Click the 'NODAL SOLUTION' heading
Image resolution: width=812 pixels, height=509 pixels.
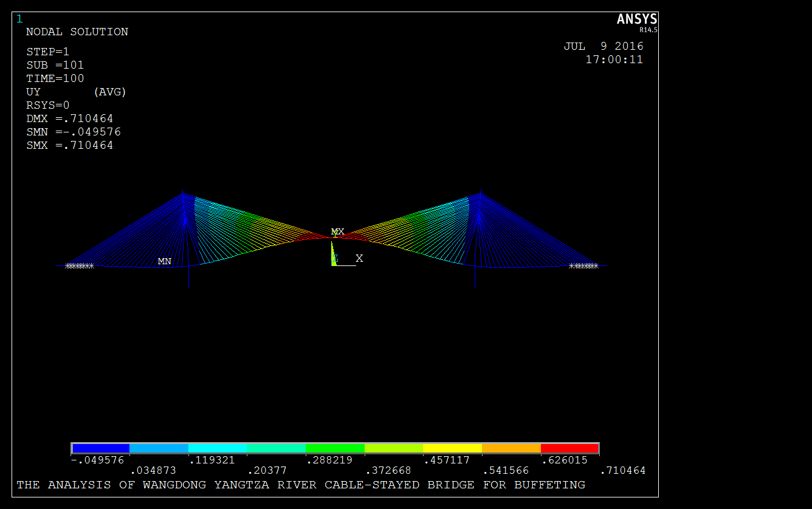[x=77, y=32]
